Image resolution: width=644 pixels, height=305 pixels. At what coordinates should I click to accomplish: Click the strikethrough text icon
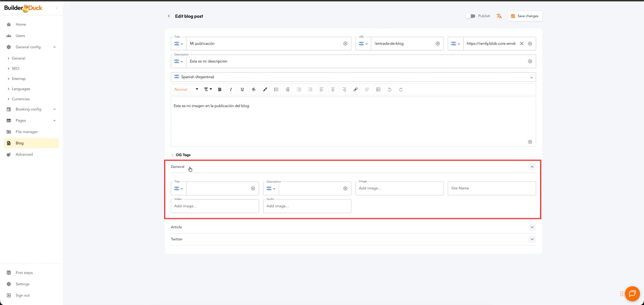pyautogui.click(x=254, y=90)
